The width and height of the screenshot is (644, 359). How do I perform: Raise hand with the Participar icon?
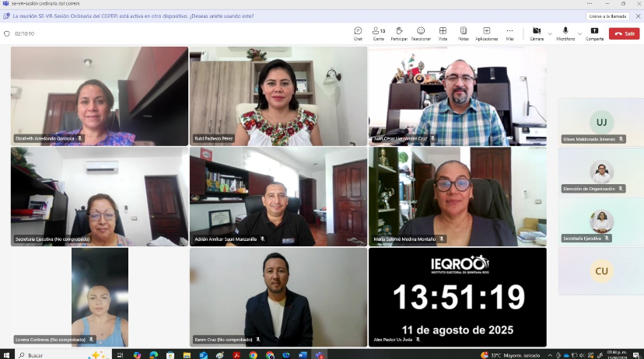coord(399,33)
